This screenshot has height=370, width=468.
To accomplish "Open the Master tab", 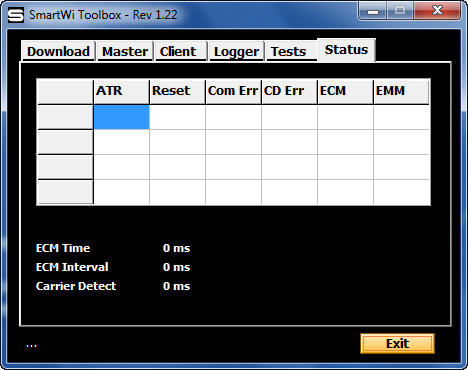I will 125,51.
